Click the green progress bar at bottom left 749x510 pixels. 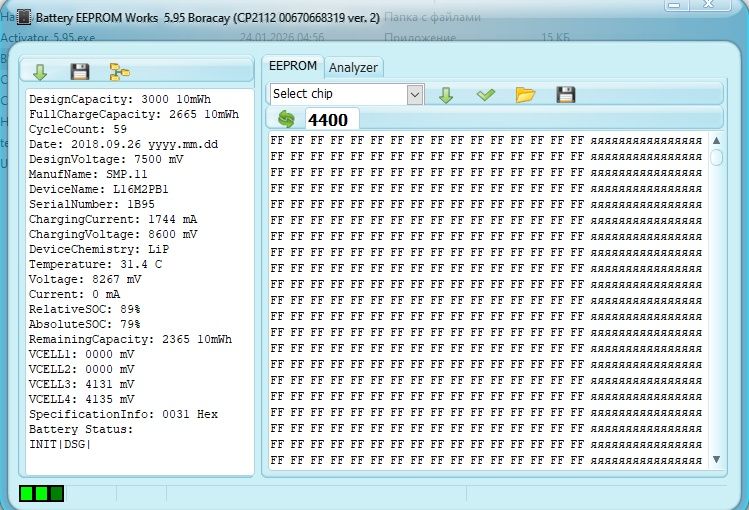42,493
